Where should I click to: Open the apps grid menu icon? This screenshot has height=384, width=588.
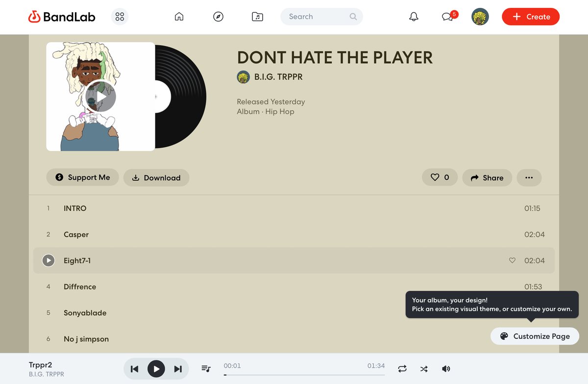point(120,17)
